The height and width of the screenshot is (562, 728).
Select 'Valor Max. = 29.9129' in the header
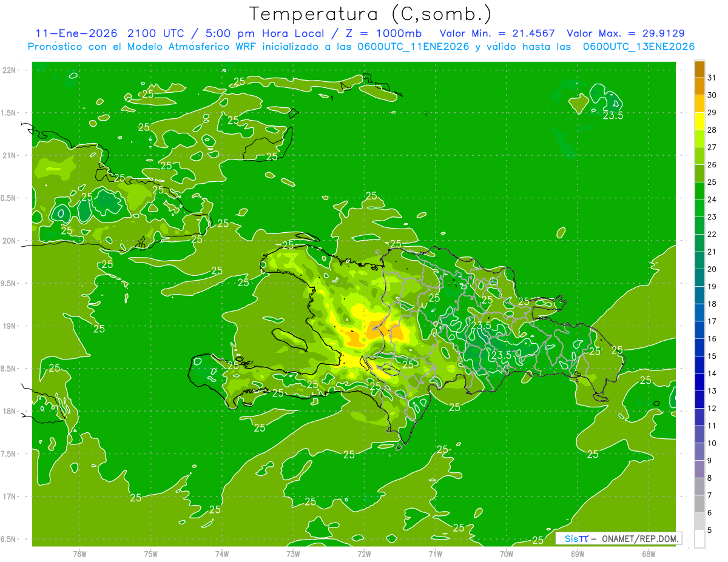coord(625,33)
